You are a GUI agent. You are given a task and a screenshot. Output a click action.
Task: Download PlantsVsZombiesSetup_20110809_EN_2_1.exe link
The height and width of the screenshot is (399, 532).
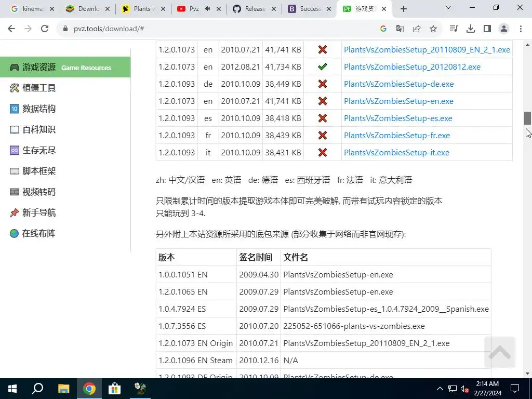427,49
